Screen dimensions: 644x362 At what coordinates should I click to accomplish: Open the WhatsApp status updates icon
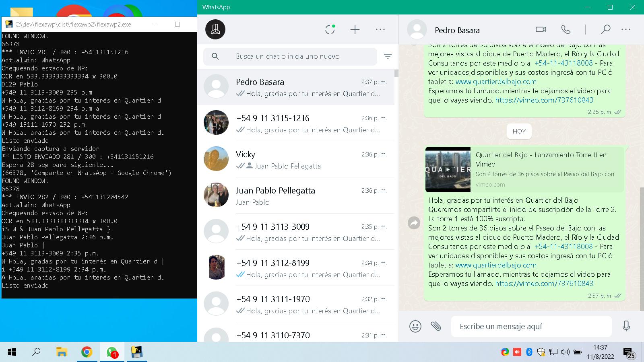[330, 29]
